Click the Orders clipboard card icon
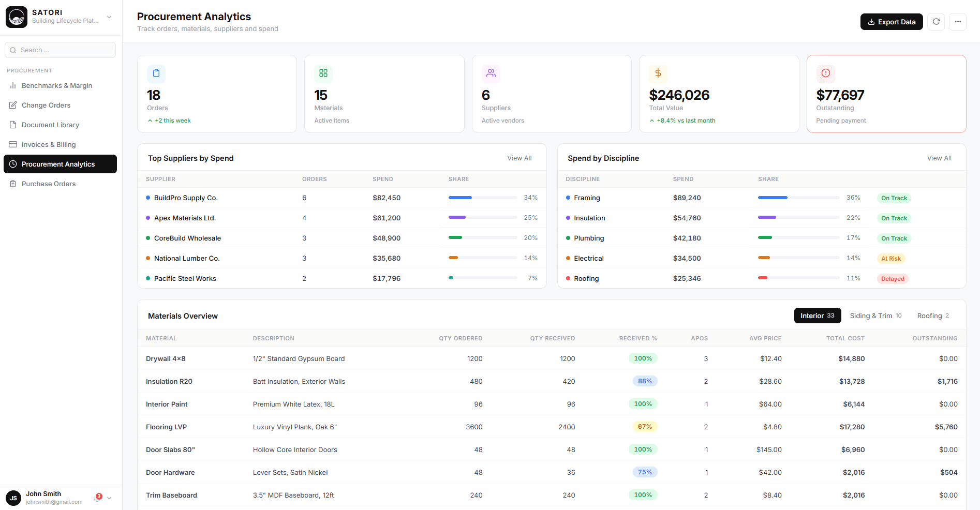 [156, 73]
